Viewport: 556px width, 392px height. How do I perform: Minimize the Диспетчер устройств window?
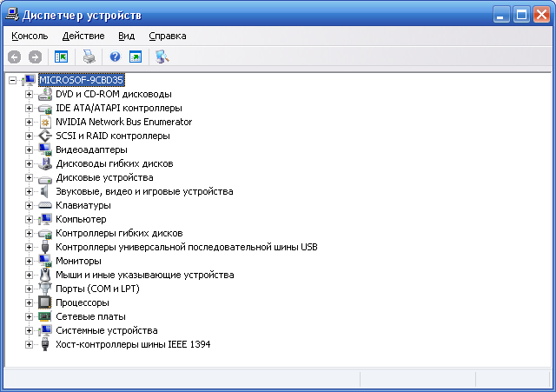tap(501, 15)
